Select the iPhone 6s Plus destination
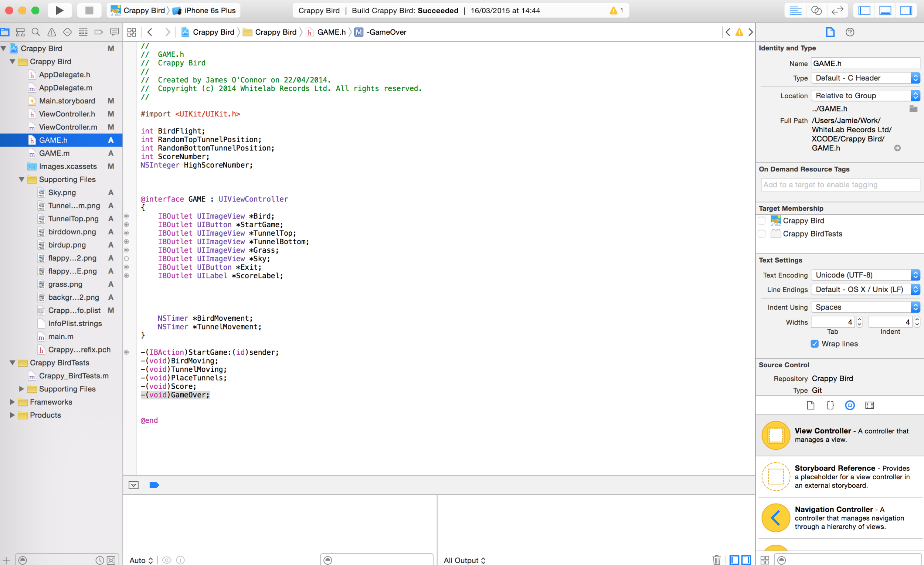The image size is (924, 565). point(204,10)
